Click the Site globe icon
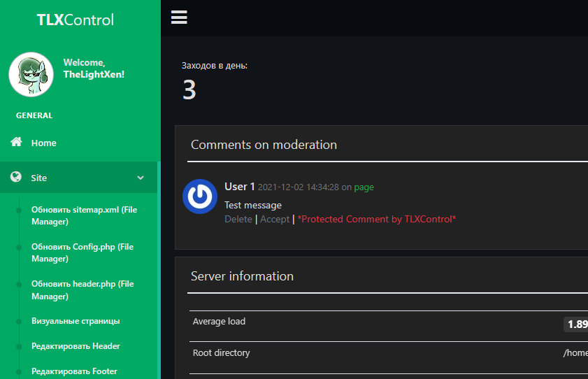This screenshot has width=588, height=379. (x=16, y=177)
